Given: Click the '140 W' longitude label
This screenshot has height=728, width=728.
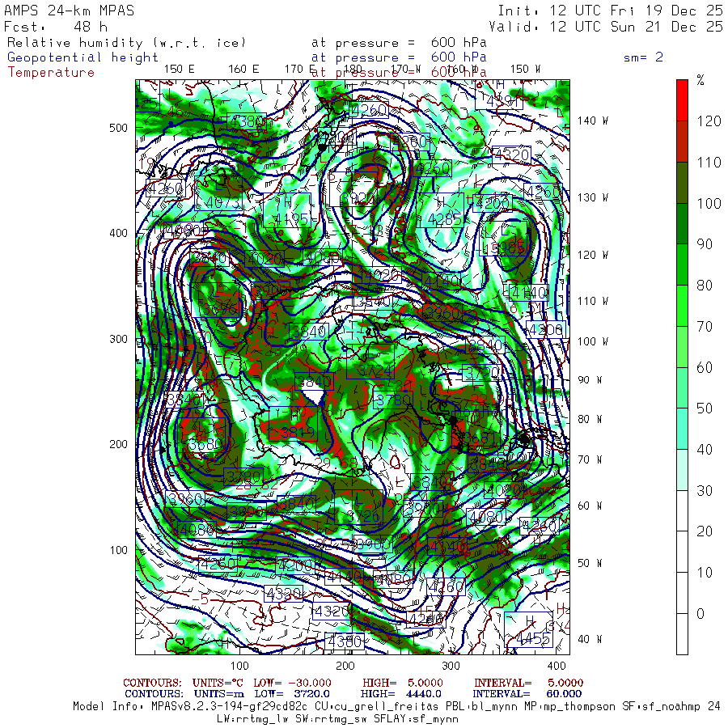Looking at the screenshot, I should click(x=593, y=121).
